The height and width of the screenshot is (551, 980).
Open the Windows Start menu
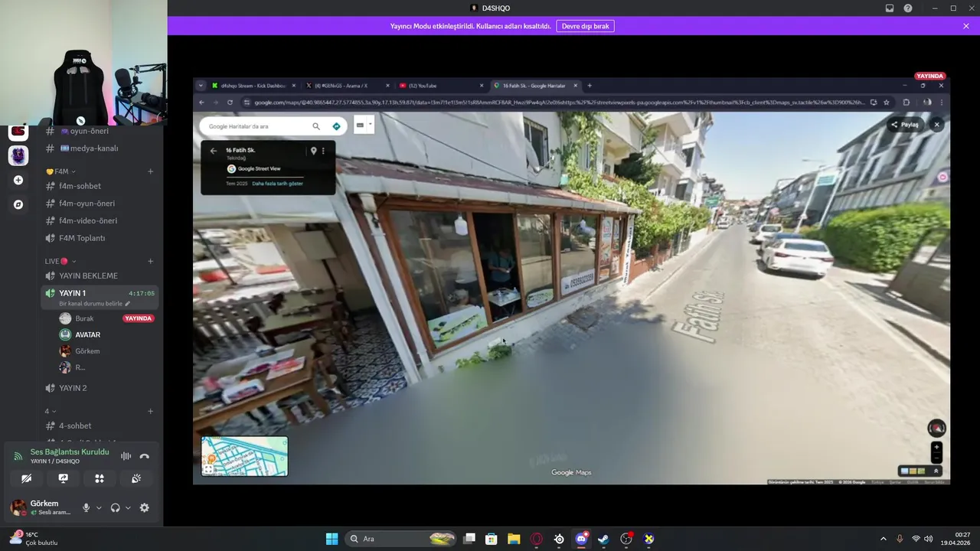(x=332, y=539)
